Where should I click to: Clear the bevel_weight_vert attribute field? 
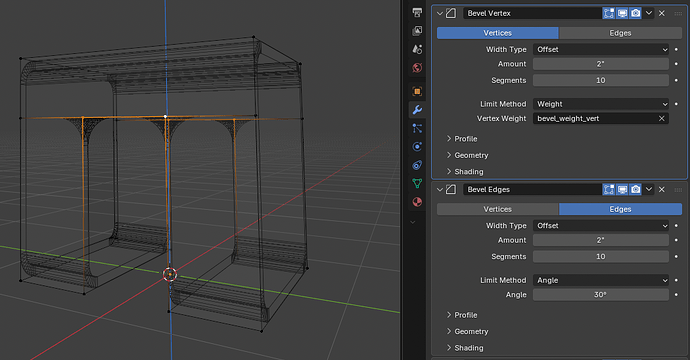click(661, 118)
